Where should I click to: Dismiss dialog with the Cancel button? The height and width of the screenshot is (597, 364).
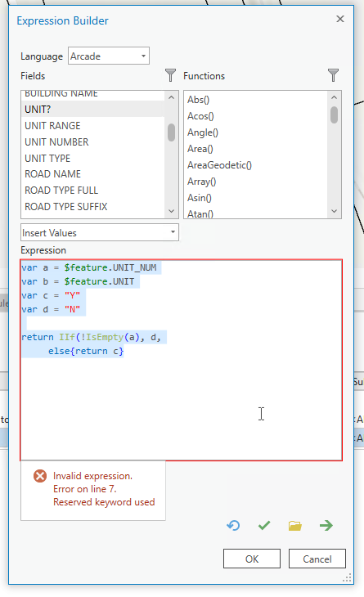click(x=317, y=559)
